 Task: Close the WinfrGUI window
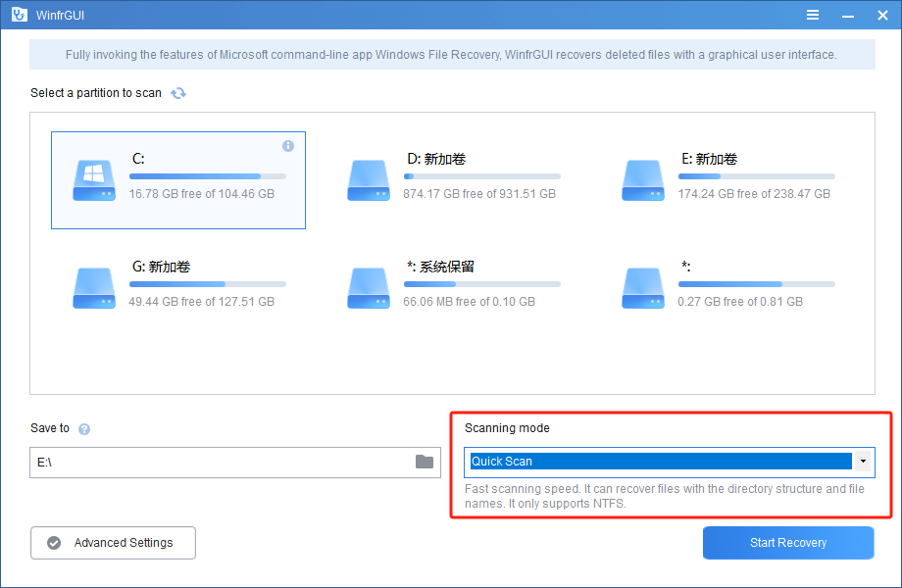point(882,16)
